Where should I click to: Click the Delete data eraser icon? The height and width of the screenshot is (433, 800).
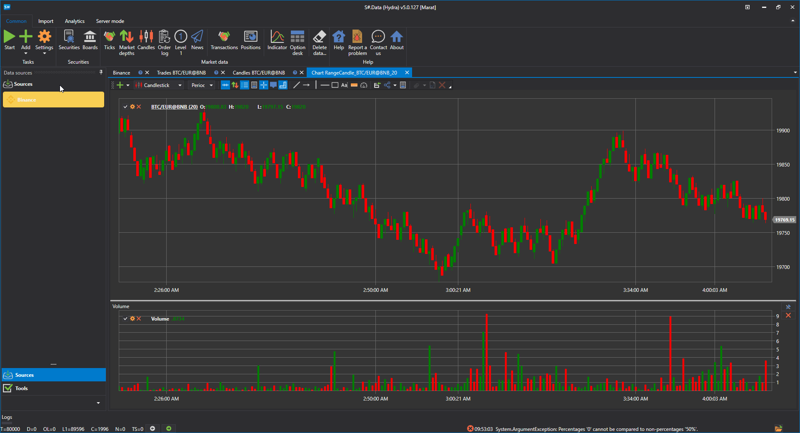pyautogui.click(x=319, y=38)
